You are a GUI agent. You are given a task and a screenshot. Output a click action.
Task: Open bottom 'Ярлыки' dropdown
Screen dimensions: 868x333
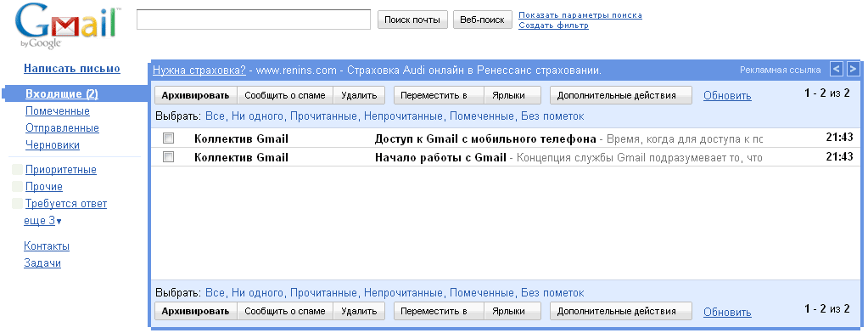(x=512, y=311)
